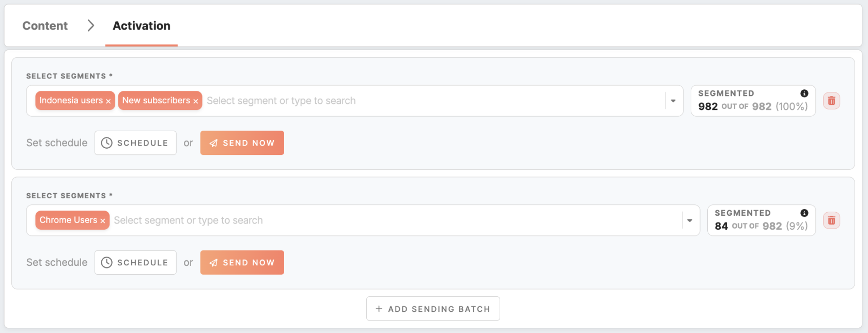
Task: Remove the Indonesia users segment tag
Action: [108, 101]
